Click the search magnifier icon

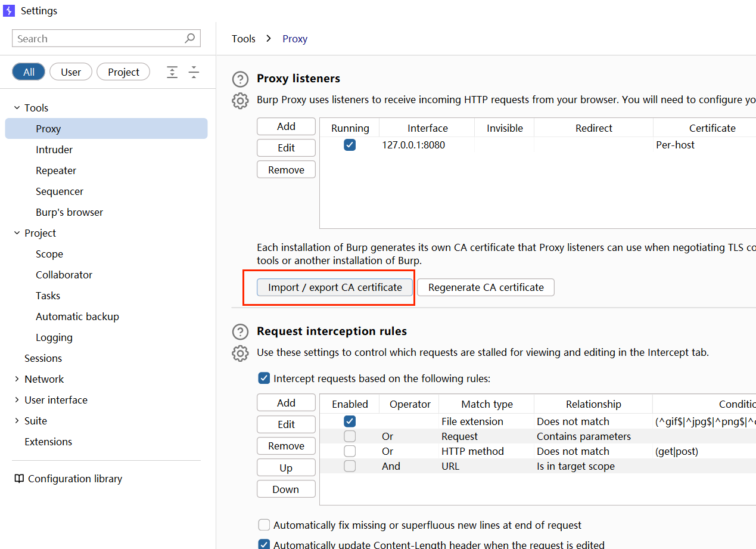click(189, 38)
